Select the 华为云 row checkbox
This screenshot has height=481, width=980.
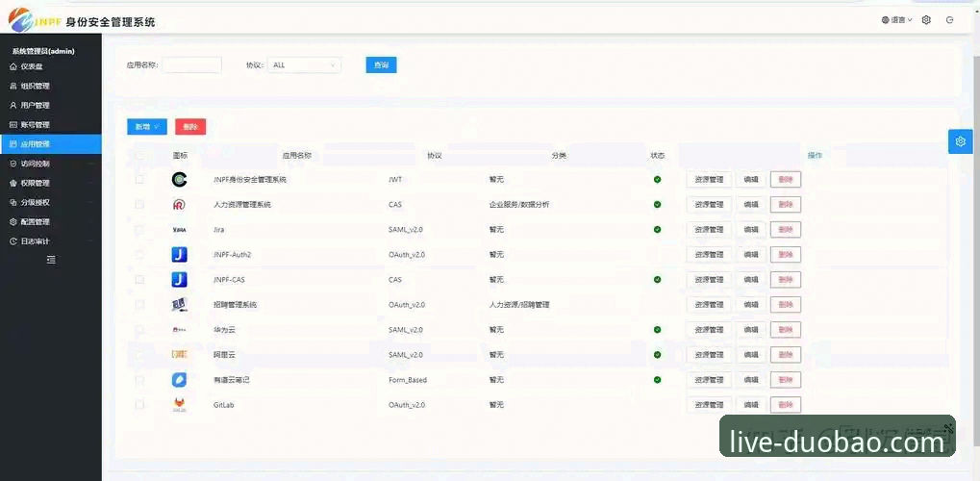[139, 330]
